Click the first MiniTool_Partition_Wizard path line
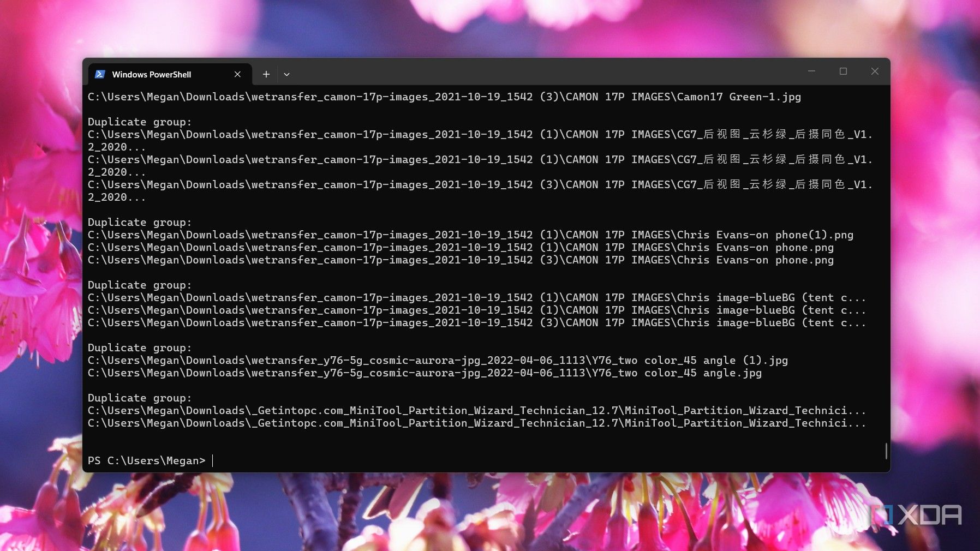The image size is (980, 551). coord(477,411)
